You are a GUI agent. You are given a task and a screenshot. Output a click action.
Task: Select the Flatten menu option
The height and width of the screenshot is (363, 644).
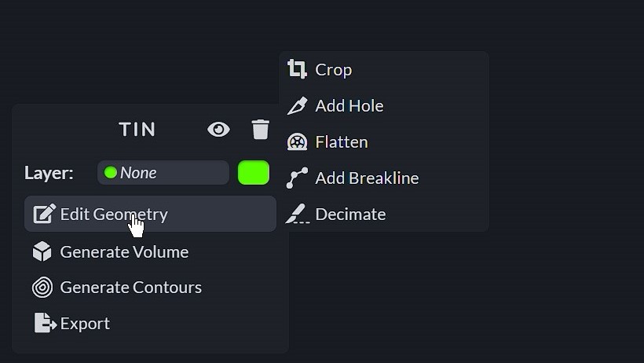(x=341, y=142)
